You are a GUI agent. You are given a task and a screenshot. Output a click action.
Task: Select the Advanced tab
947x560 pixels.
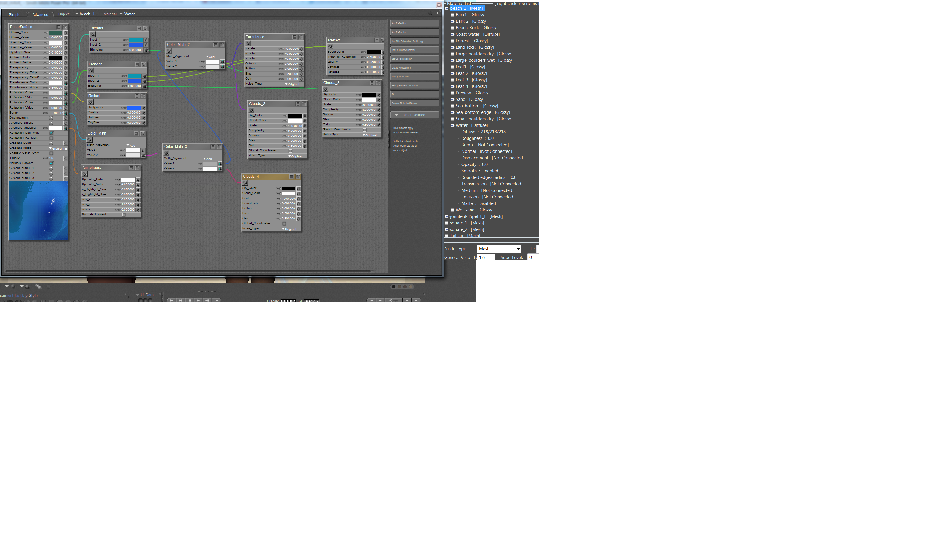(x=40, y=15)
